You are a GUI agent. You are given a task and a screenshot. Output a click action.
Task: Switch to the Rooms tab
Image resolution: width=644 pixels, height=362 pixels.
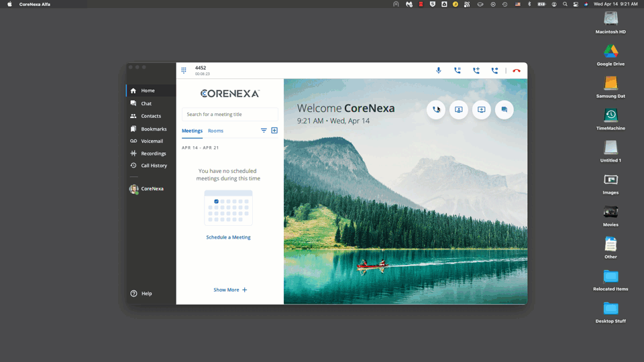(x=215, y=131)
